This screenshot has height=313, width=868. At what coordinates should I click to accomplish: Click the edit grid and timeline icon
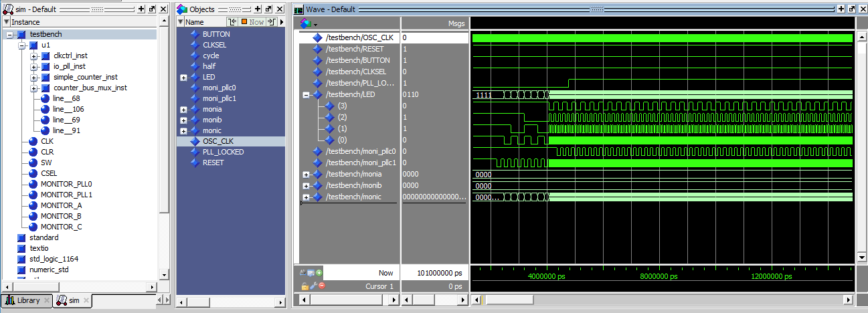(x=311, y=273)
